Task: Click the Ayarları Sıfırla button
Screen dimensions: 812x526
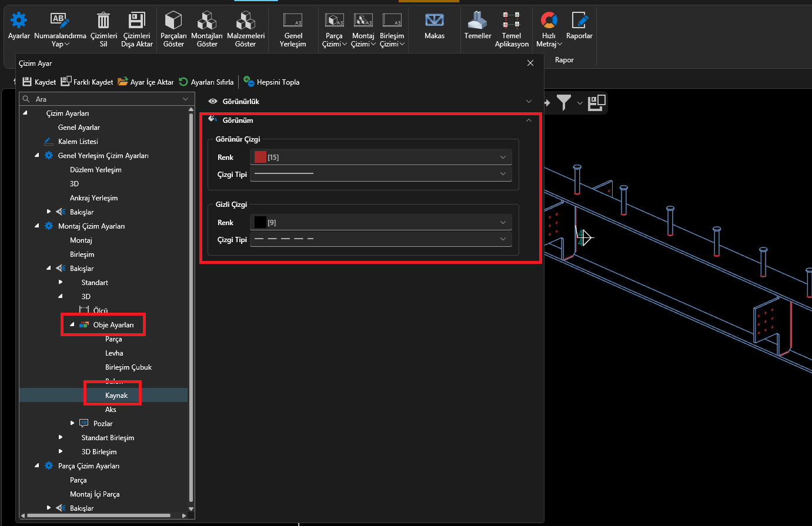Action: [206, 82]
